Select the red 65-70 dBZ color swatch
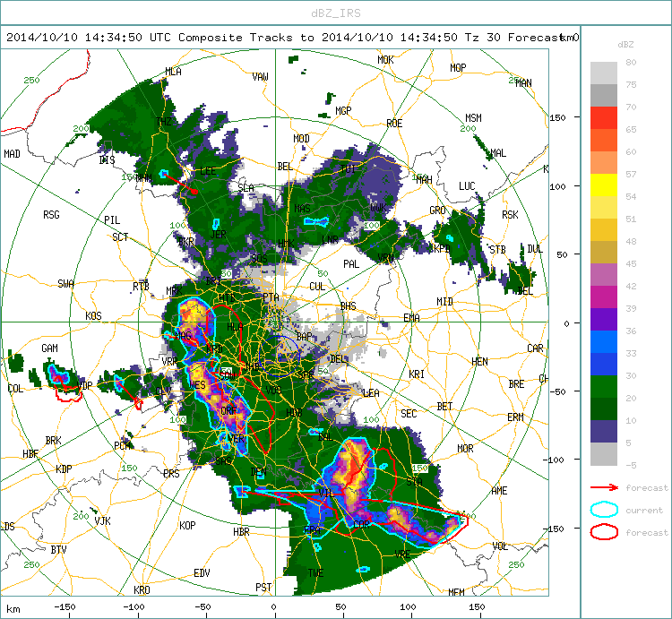Screen dimensions: 672x619 (x=603, y=118)
